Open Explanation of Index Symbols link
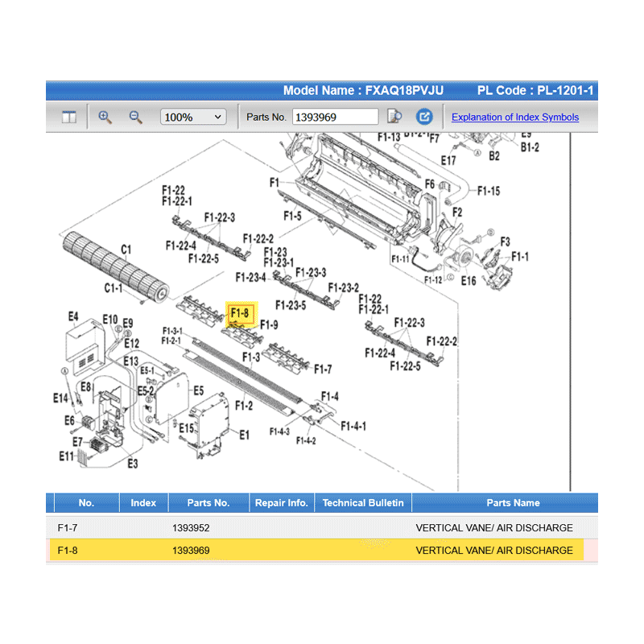The height and width of the screenshot is (644, 644). (514, 117)
